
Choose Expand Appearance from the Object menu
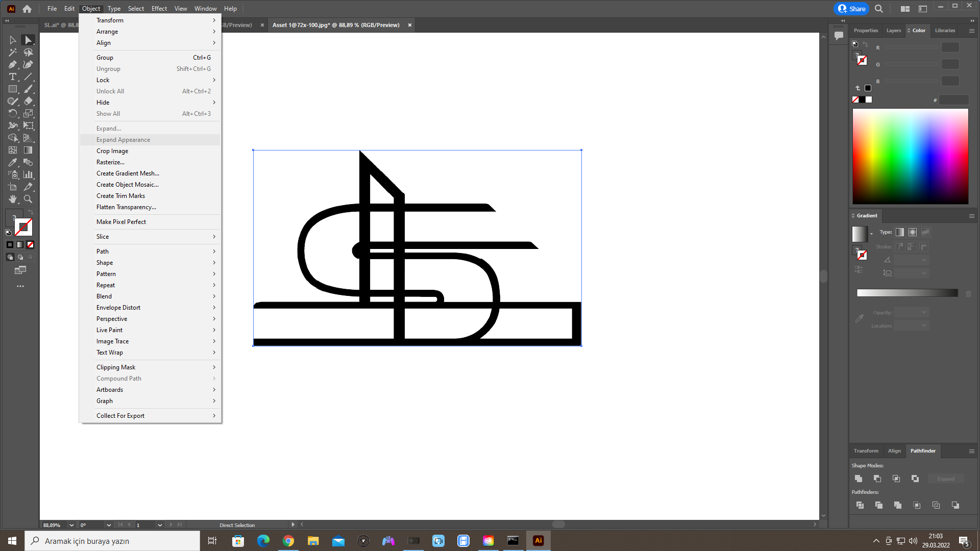coord(122,139)
